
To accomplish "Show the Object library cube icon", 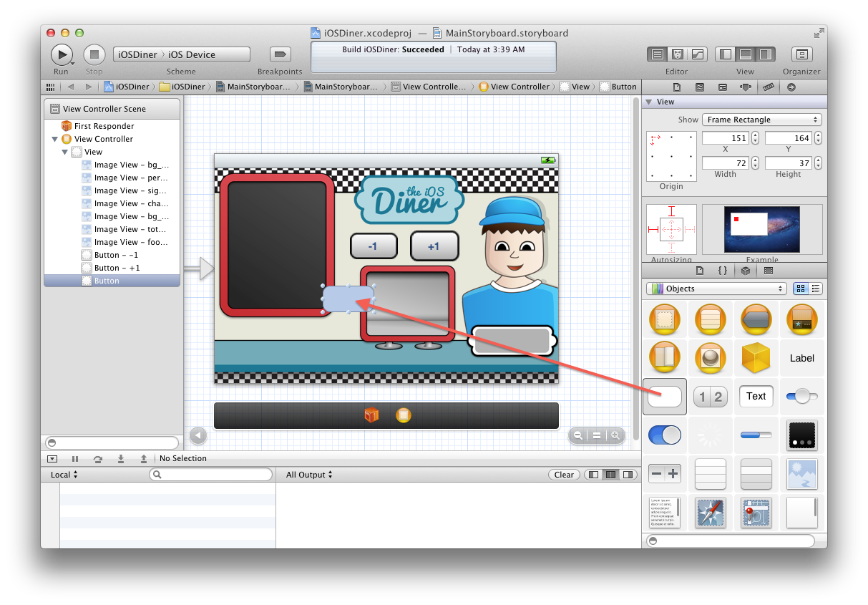I will tap(746, 271).
